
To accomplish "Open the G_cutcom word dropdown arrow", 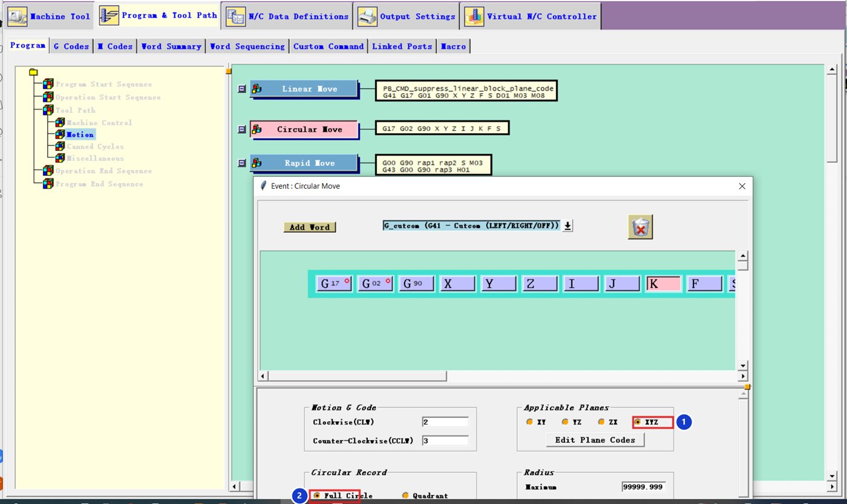I will (567, 226).
